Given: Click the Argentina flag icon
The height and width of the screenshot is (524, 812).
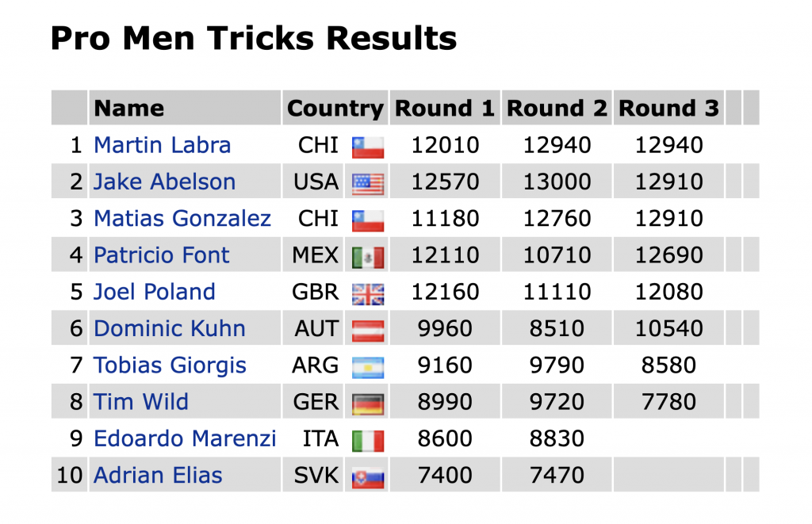Looking at the screenshot, I should point(368,368).
